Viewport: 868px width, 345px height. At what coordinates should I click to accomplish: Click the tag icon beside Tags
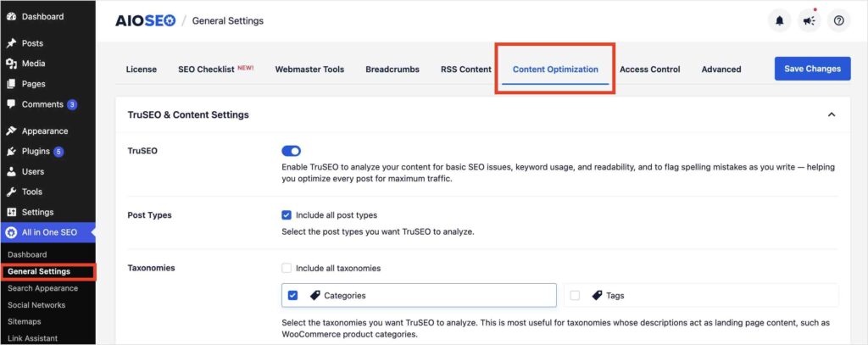(x=597, y=295)
